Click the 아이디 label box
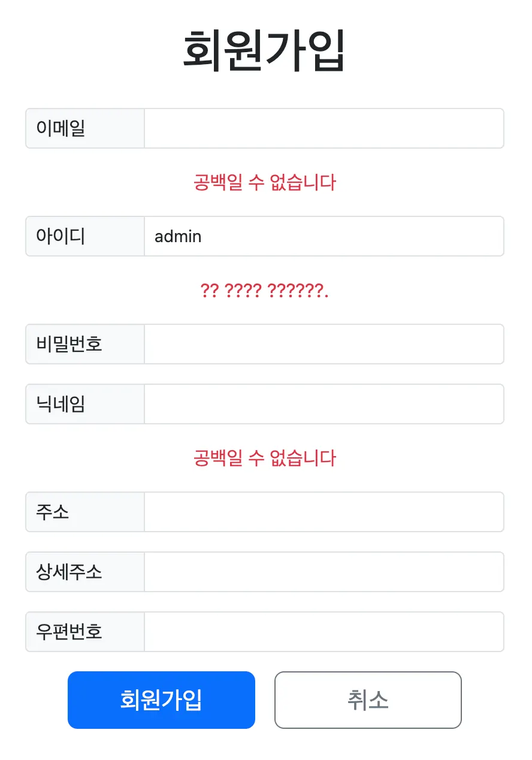The image size is (532, 760). point(84,236)
